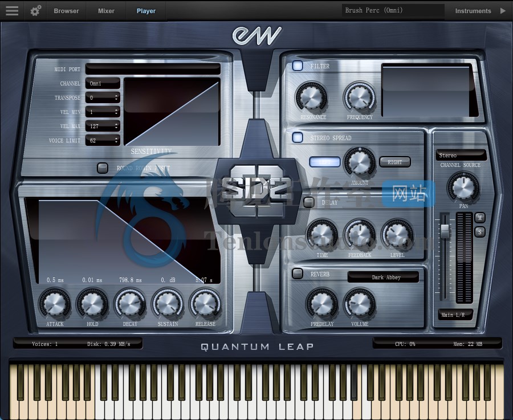
Task: Select the Right stereo spread button
Action: click(x=394, y=162)
